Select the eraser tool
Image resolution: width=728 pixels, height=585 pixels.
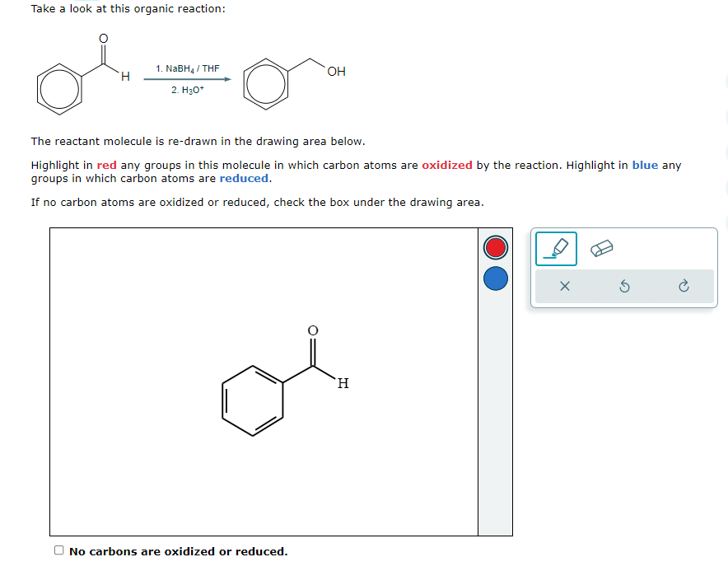(x=602, y=247)
